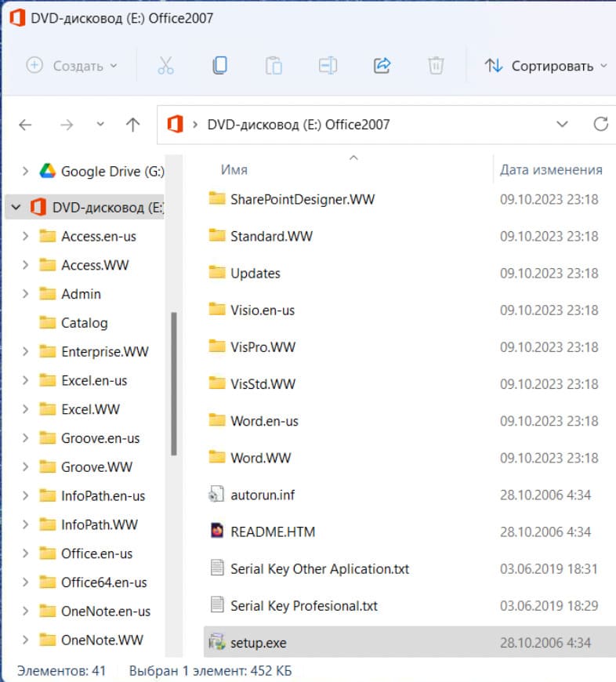The height and width of the screenshot is (682, 616).
Task: Click the Cut scissors icon in toolbar
Action: click(x=165, y=66)
